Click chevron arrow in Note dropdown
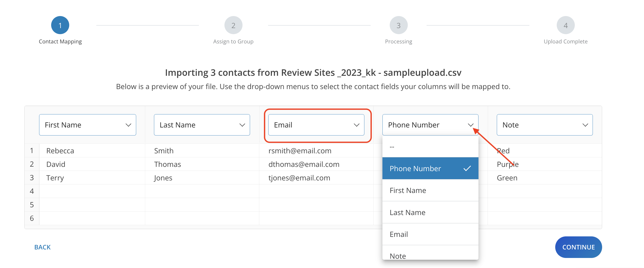The image size is (644, 268). (x=585, y=125)
